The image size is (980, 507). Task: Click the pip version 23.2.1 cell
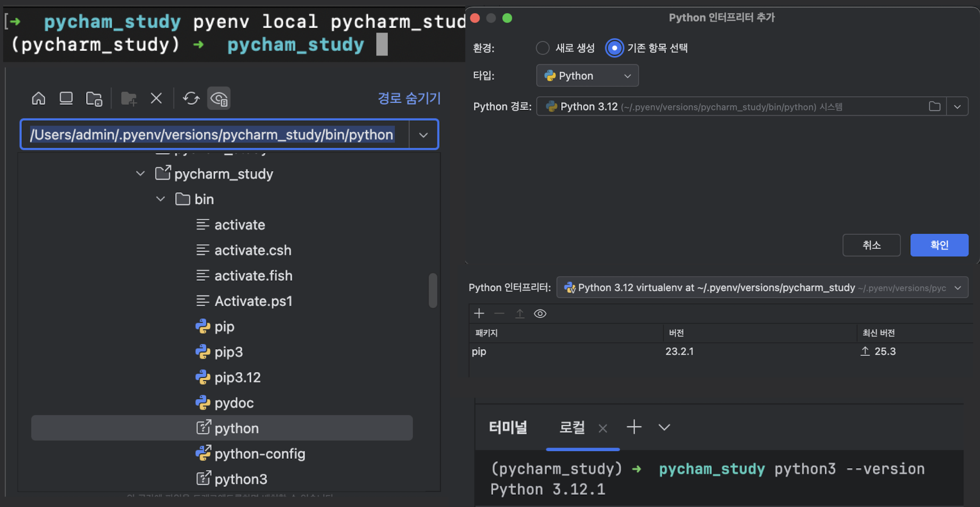(x=679, y=351)
